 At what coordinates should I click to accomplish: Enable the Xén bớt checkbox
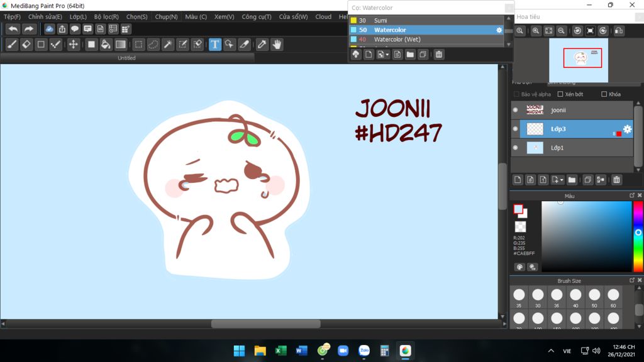560,94
